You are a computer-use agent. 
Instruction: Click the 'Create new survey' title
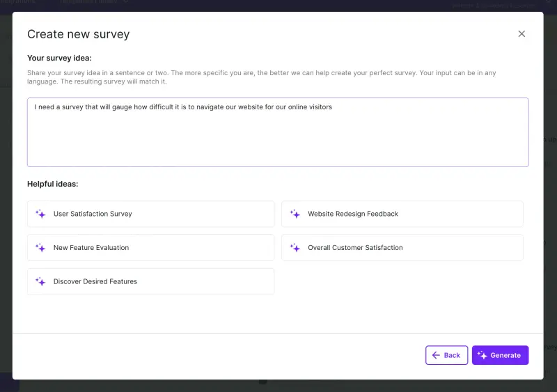(79, 34)
